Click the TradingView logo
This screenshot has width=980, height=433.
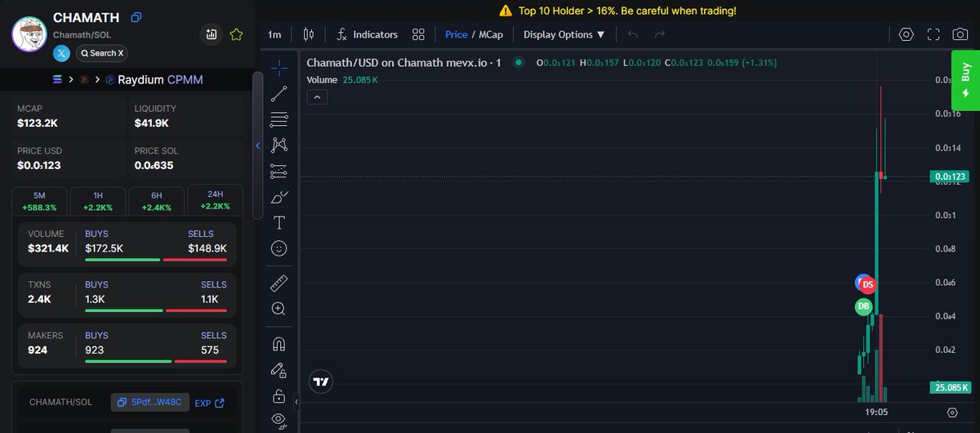[x=321, y=382]
